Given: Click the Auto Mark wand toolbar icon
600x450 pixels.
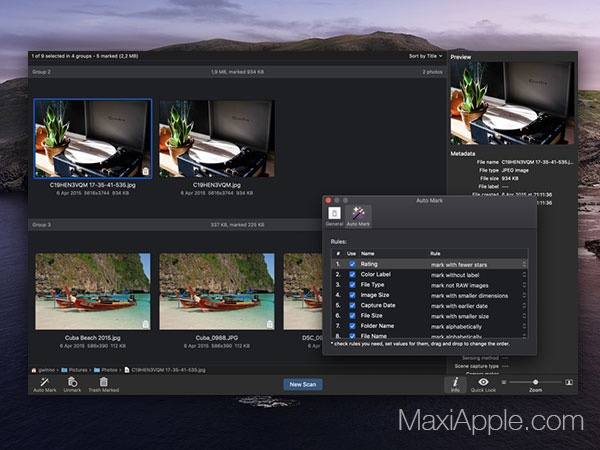Looking at the screenshot, I should [x=45, y=384].
